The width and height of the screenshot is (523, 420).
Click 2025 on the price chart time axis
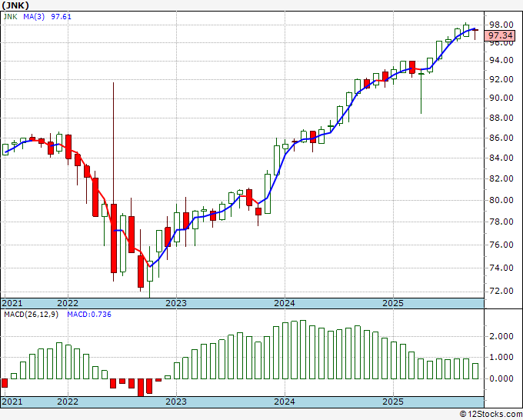(x=393, y=303)
